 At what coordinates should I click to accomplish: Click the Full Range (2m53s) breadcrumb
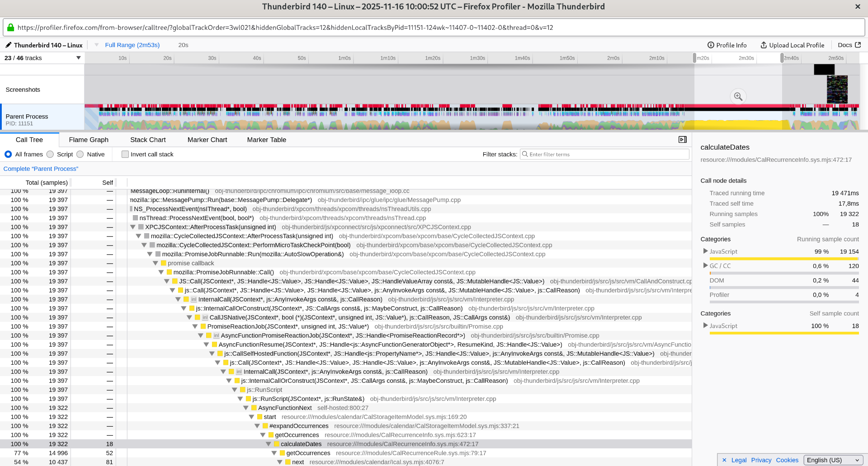[x=132, y=45]
